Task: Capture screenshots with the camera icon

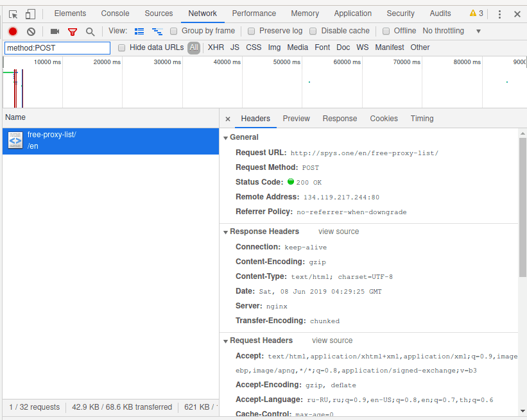Action: click(54, 31)
